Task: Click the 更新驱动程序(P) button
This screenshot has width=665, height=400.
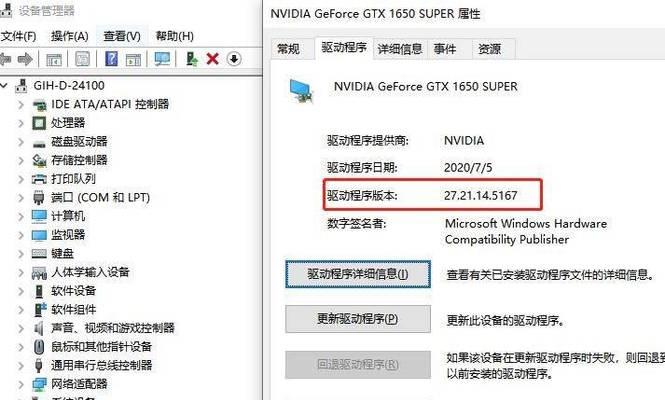Action: (x=358, y=319)
